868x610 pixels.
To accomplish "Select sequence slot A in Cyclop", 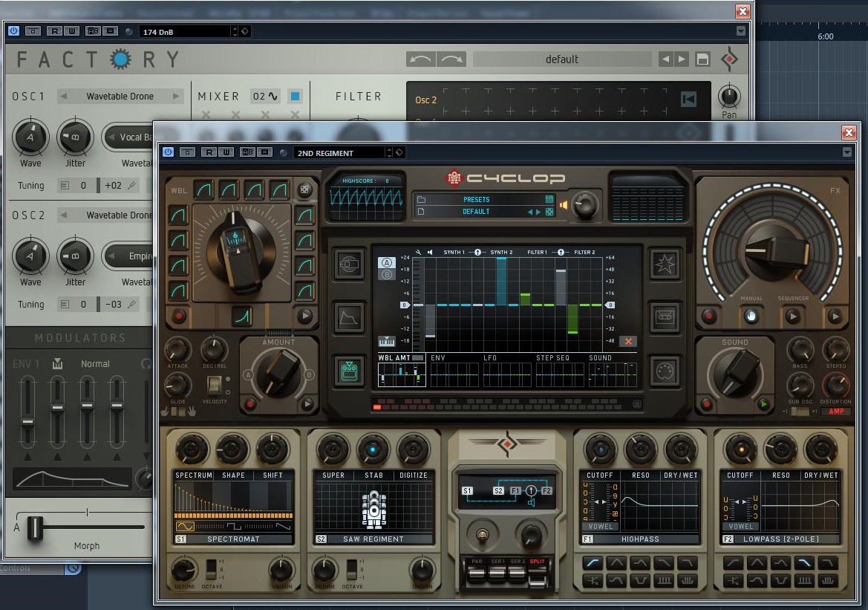I will (386, 262).
